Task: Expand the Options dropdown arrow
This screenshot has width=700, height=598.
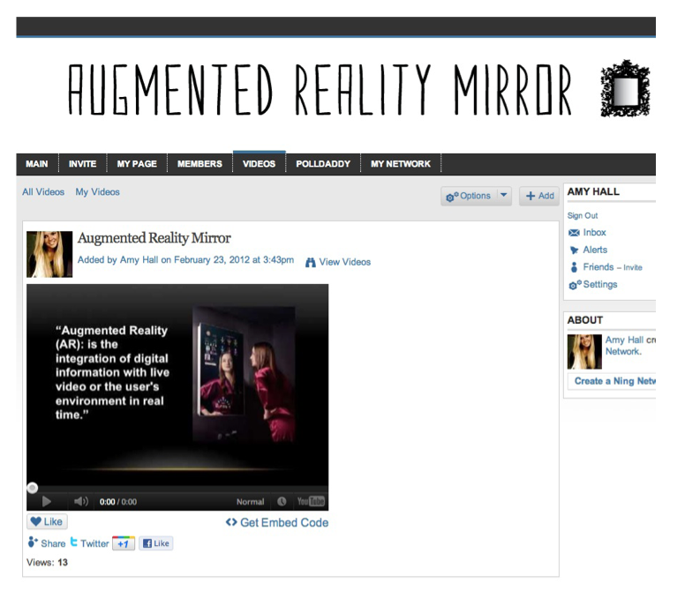Action: (503, 196)
